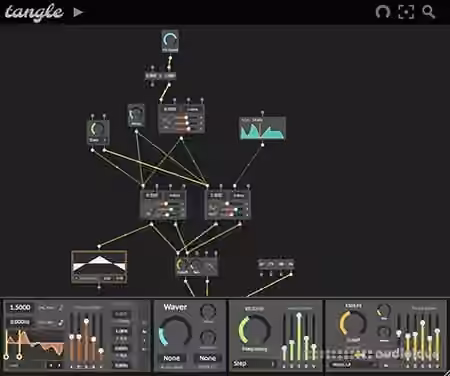Click the large teal Waver knob
Screen dimensions: 450x376
click(175, 331)
